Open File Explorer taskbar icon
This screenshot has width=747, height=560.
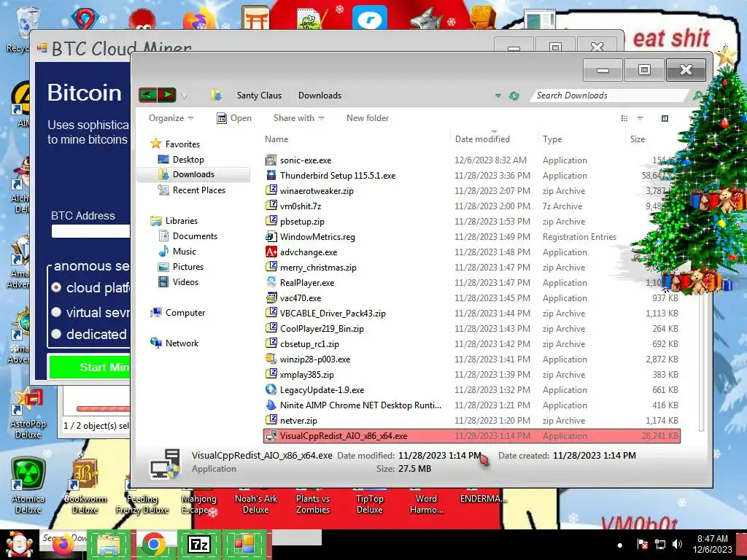109,544
